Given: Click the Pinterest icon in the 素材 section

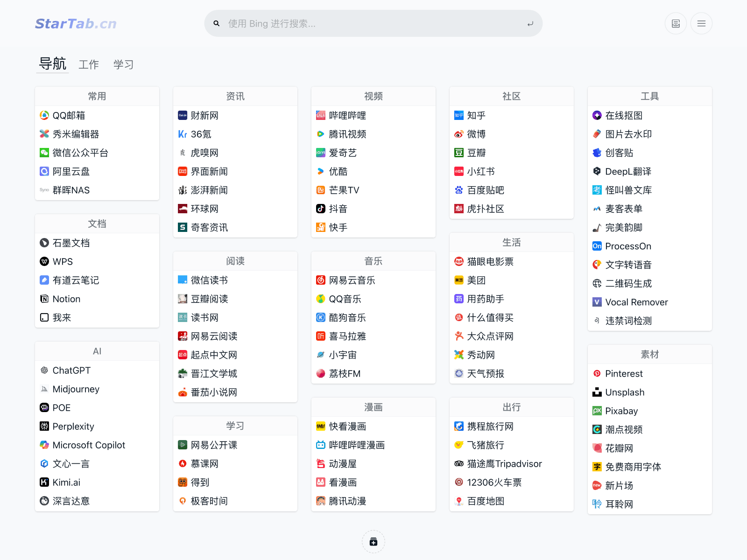Looking at the screenshot, I should coord(597,373).
